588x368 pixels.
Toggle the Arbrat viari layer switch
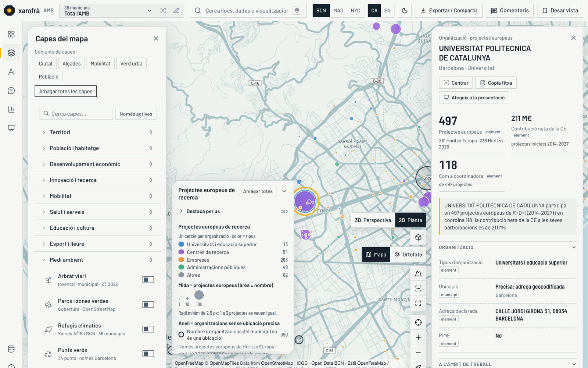[148, 280]
